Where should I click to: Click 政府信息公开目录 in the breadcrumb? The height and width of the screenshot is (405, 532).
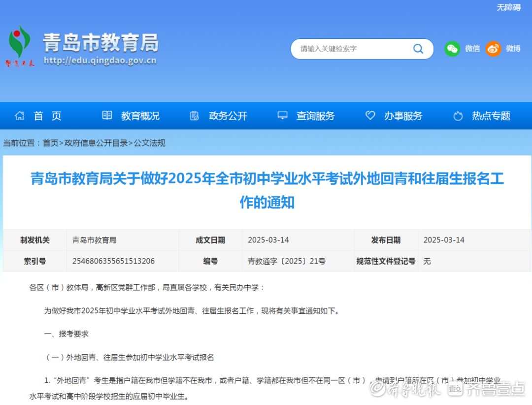pos(96,143)
